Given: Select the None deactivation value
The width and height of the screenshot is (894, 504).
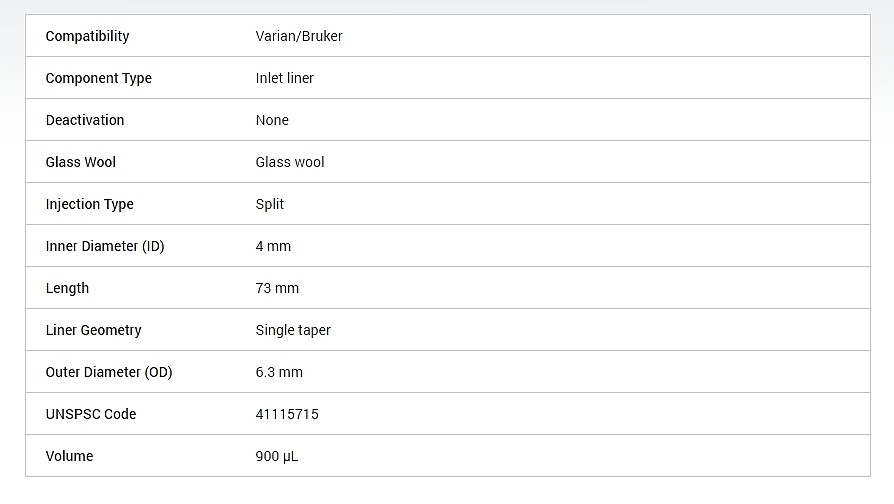Looking at the screenshot, I should [x=272, y=120].
